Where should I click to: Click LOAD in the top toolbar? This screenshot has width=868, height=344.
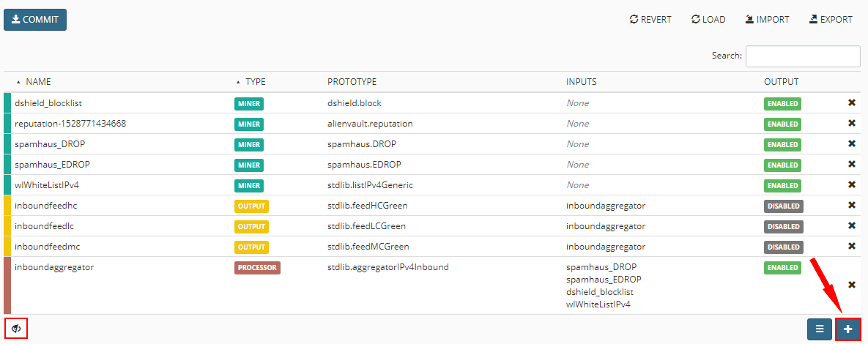(x=708, y=20)
